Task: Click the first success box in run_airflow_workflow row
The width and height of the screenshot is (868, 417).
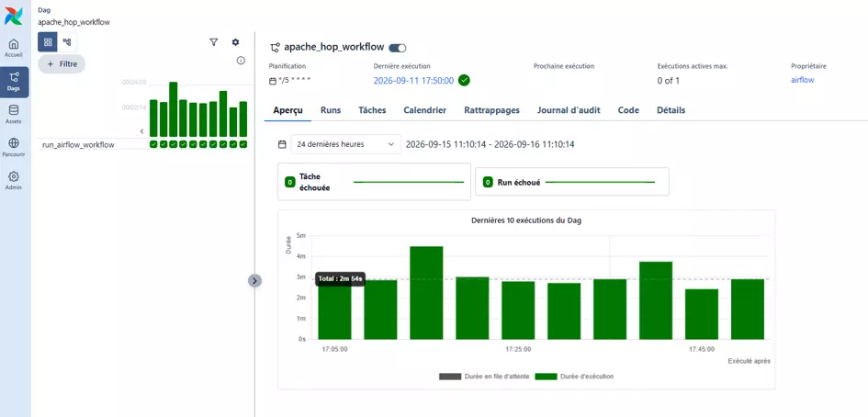Action: [x=153, y=144]
